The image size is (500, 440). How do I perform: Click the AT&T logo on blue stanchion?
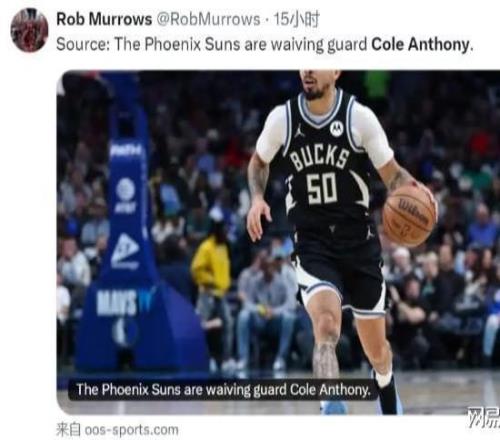[126, 195]
